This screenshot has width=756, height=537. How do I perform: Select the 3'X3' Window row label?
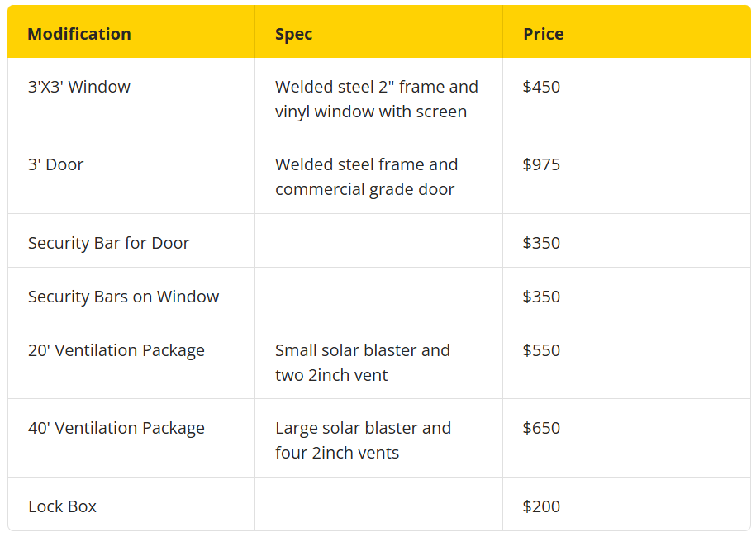tap(79, 87)
